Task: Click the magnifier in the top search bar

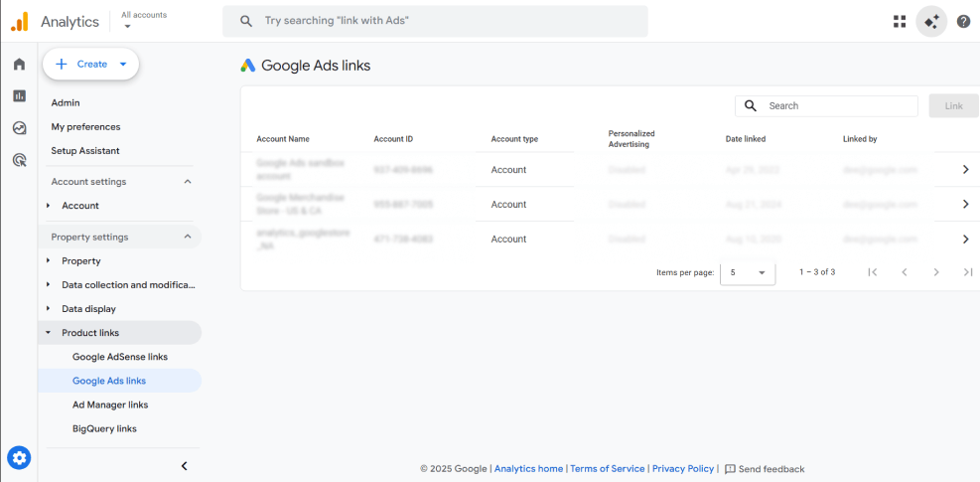Action: [x=246, y=21]
